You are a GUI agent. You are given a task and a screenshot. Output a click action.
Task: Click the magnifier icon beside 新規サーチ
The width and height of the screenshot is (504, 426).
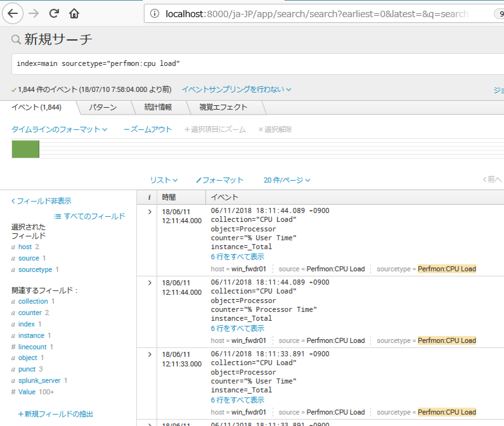click(x=16, y=39)
